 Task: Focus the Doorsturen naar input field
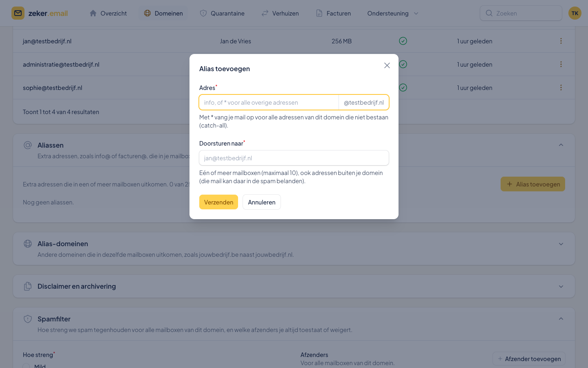point(294,158)
